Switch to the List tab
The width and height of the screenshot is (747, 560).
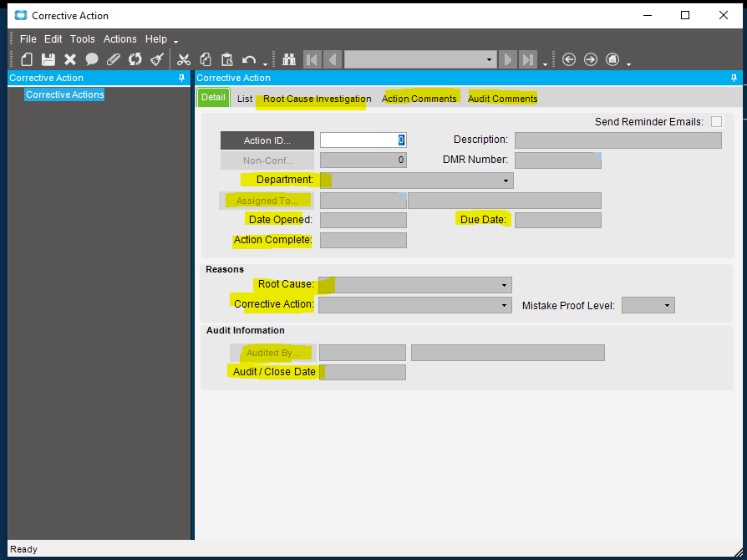245,99
